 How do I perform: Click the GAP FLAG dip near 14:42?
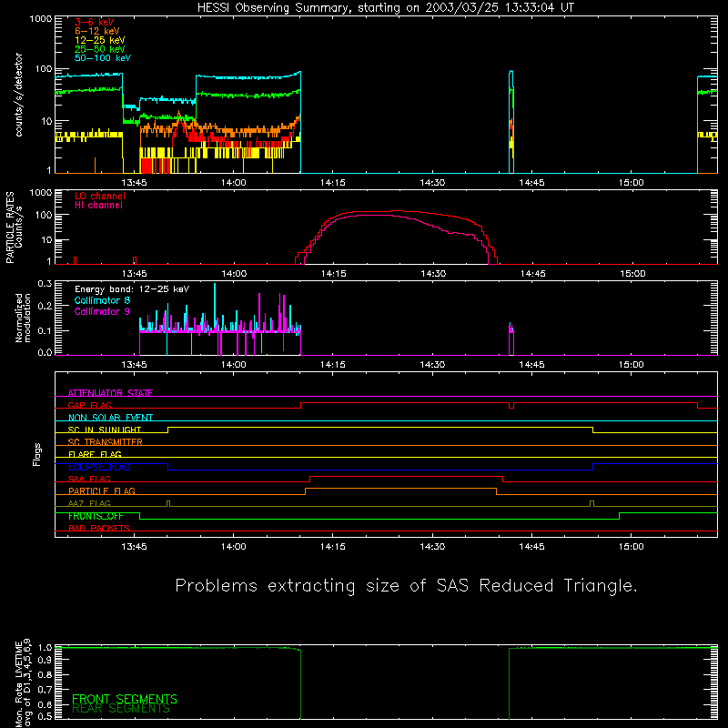click(x=511, y=406)
